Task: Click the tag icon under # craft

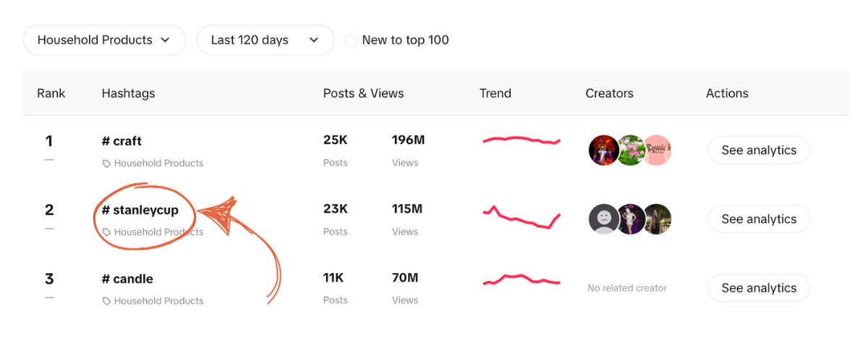Action: tap(106, 164)
